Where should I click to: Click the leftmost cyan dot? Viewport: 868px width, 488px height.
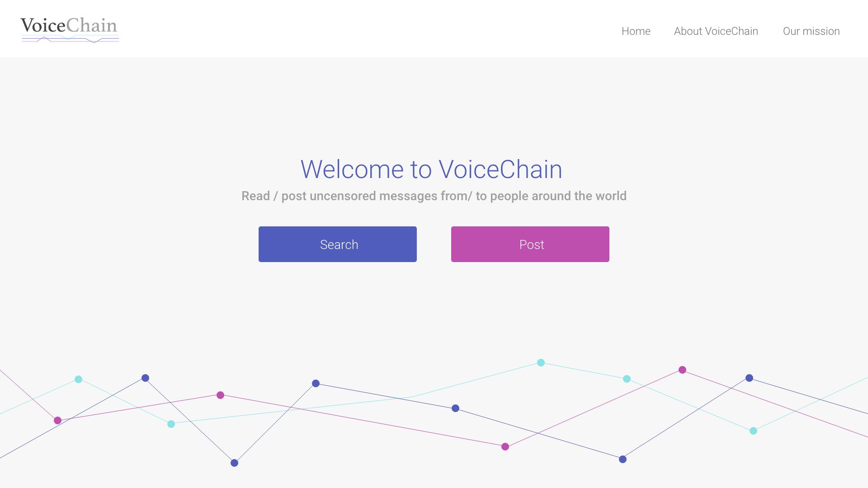click(x=78, y=379)
